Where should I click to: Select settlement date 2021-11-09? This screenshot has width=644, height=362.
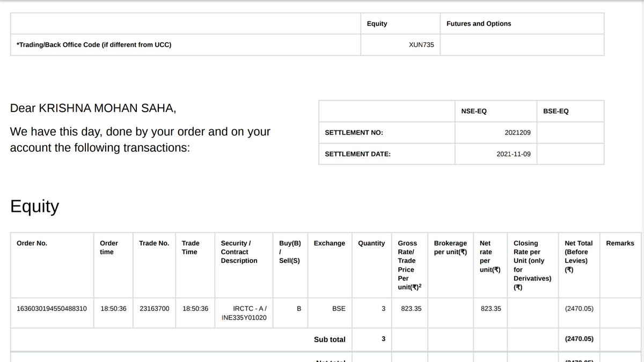514,154
